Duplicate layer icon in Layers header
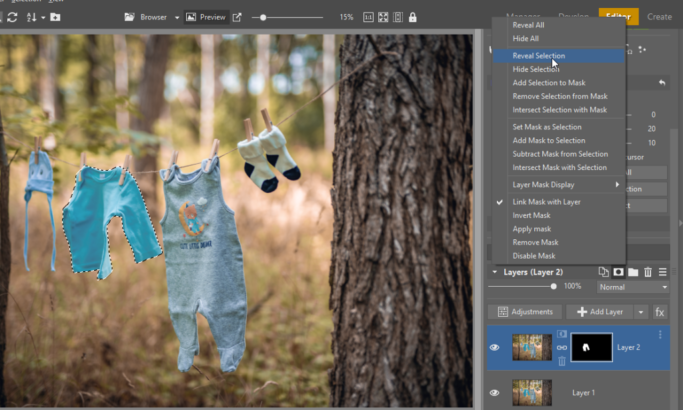The width and height of the screenshot is (683, 410). click(x=603, y=272)
